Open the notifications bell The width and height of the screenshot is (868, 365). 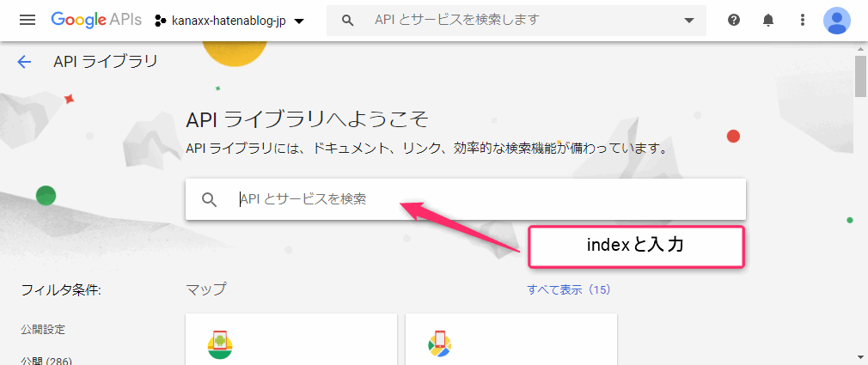768,21
